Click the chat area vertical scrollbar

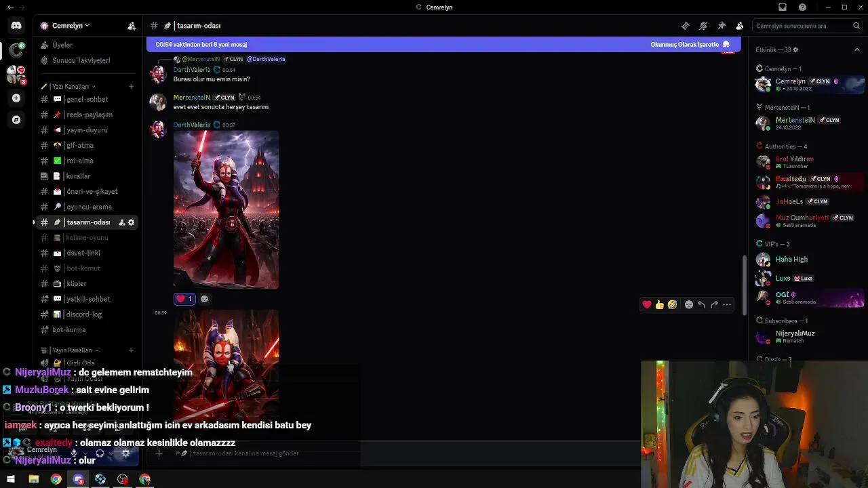click(x=745, y=285)
